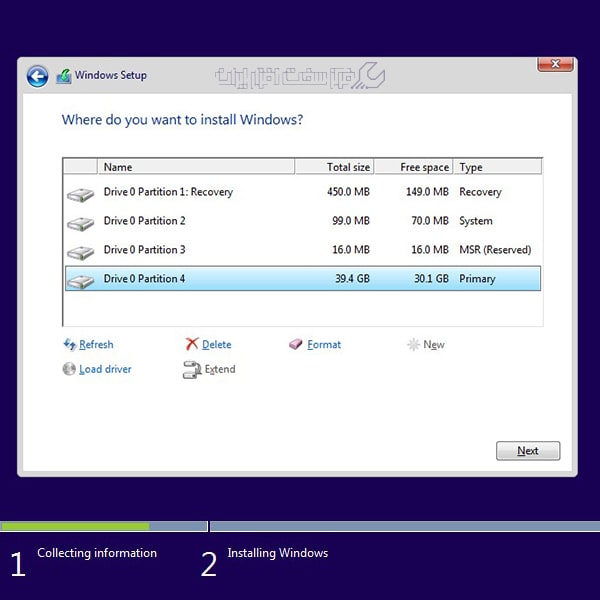Sort by the Total size column header
Viewport: 600px width, 600px height.
click(x=334, y=167)
